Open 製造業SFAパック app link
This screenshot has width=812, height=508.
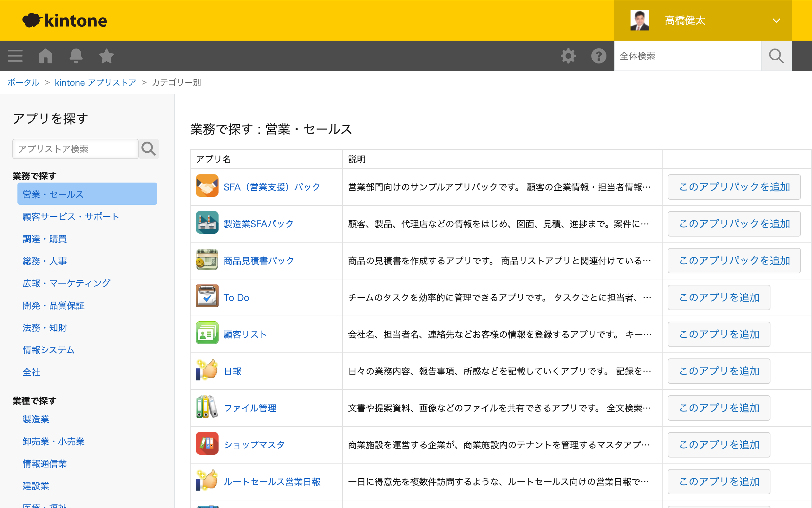click(x=259, y=224)
